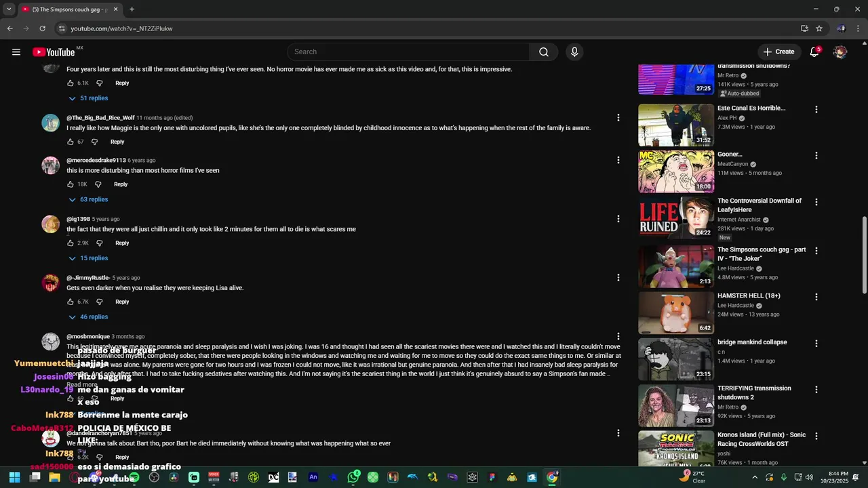Like the @-JimmyRustle- comment with 6.7K likes
The image size is (868, 488).
(70, 302)
